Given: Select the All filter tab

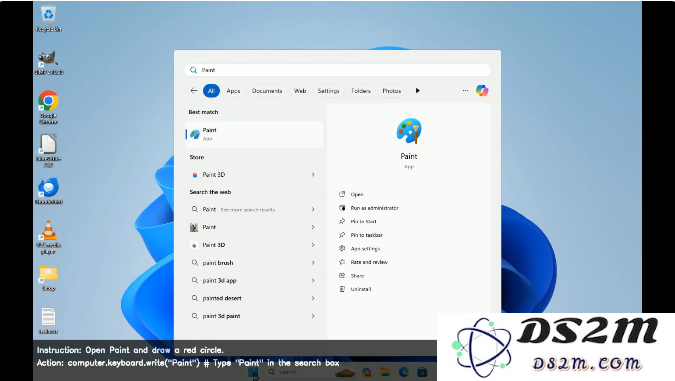Looking at the screenshot, I should (x=211, y=91).
